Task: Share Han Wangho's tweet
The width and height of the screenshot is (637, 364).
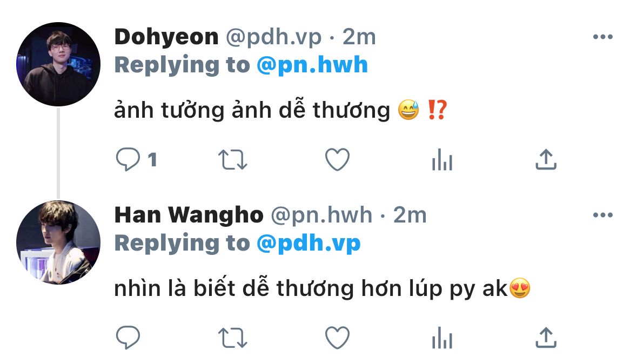Action: click(x=546, y=337)
